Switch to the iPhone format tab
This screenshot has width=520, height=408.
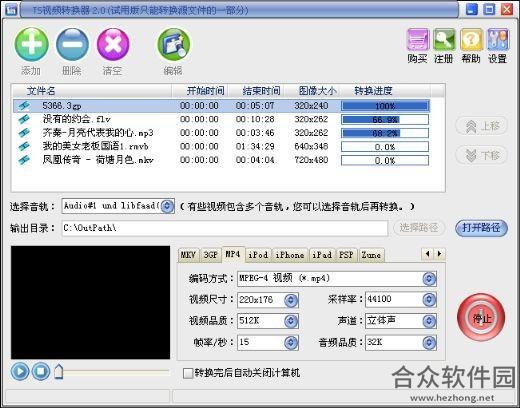pos(290,255)
